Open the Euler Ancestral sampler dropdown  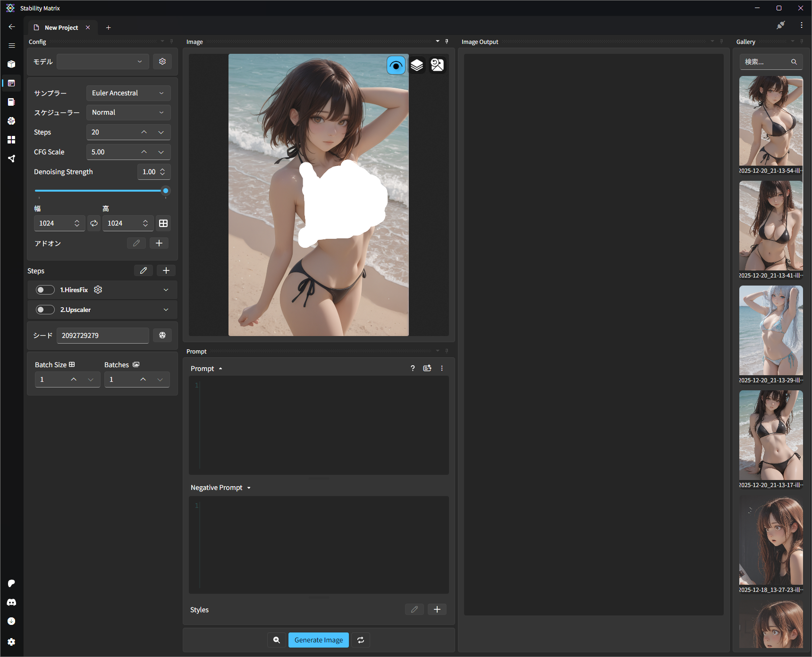[128, 93]
